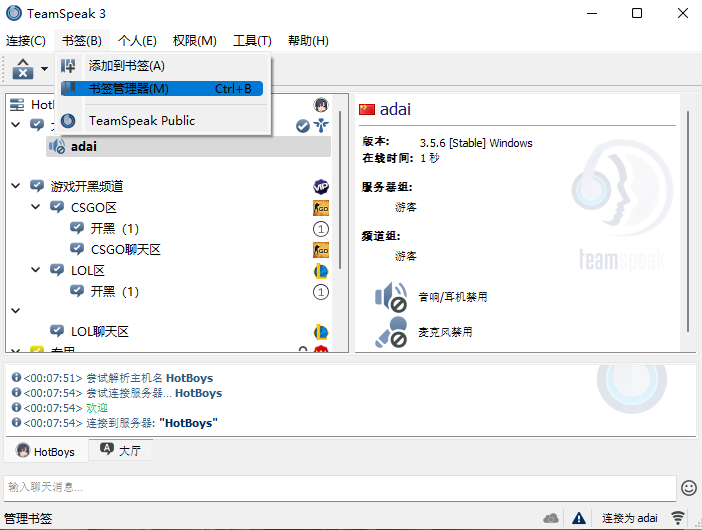Click the add-bookmark icon in the menu
Image resolution: width=702 pixels, height=530 pixels.
[68, 66]
